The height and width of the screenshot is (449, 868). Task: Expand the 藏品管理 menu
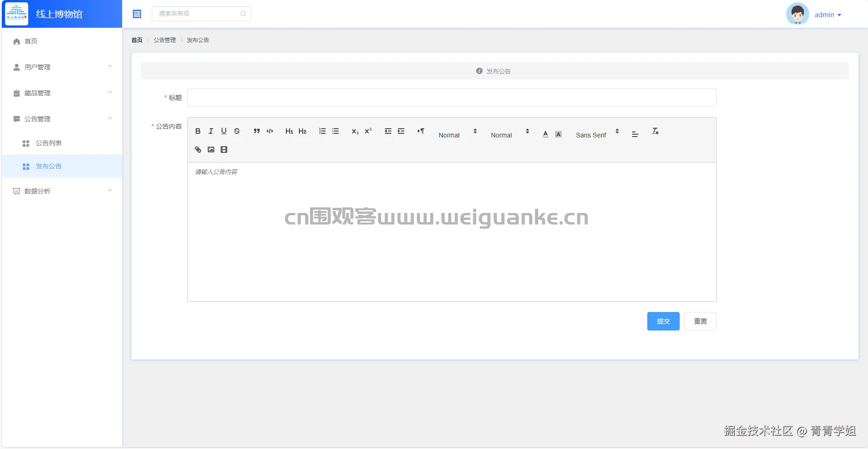click(x=62, y=93)
